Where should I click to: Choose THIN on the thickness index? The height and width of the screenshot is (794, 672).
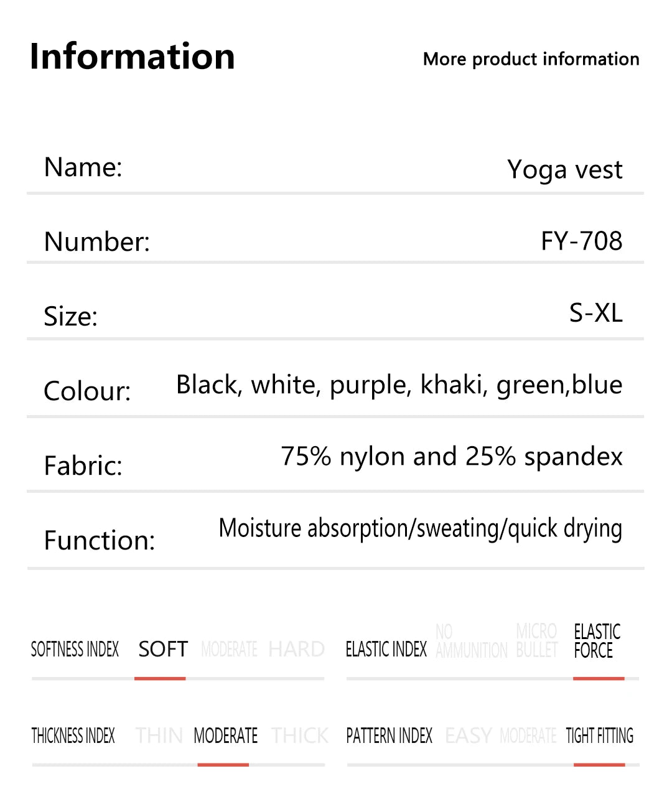159,736
